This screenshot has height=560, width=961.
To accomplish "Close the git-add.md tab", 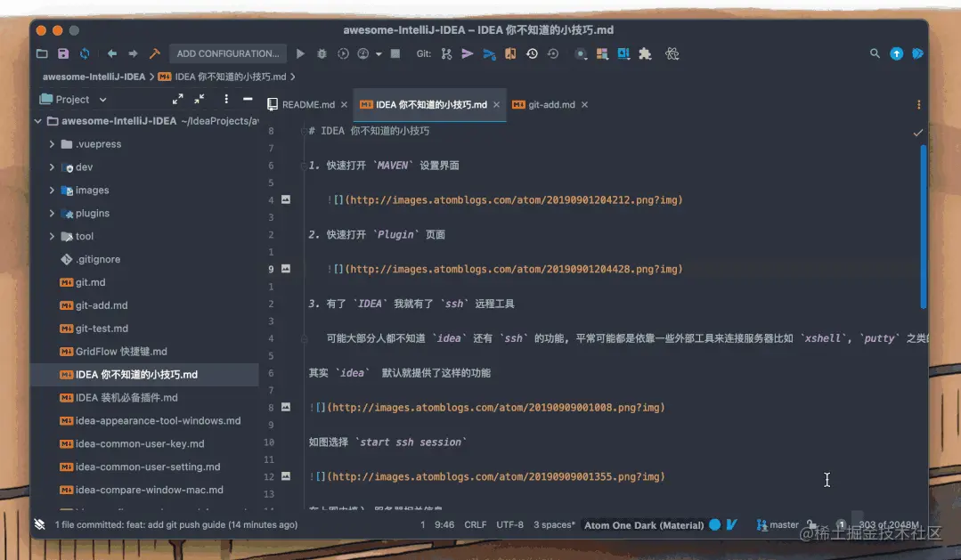I will point(584,105).
